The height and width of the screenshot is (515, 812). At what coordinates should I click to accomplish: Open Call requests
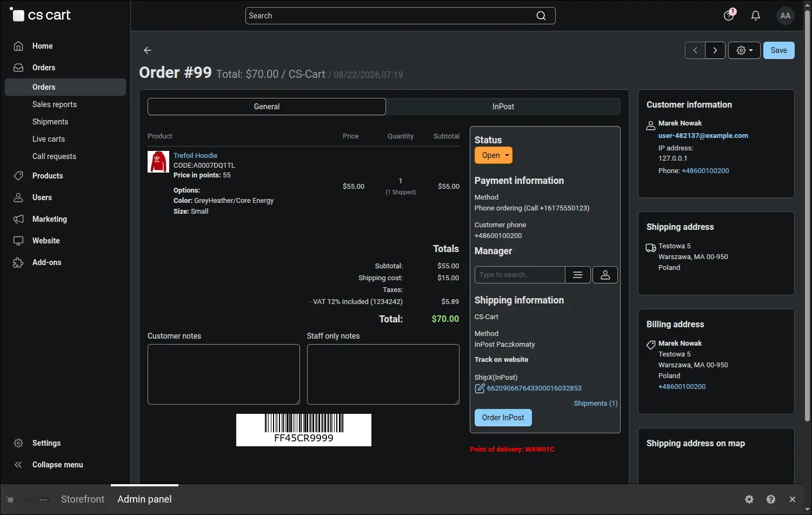(54, 156)
